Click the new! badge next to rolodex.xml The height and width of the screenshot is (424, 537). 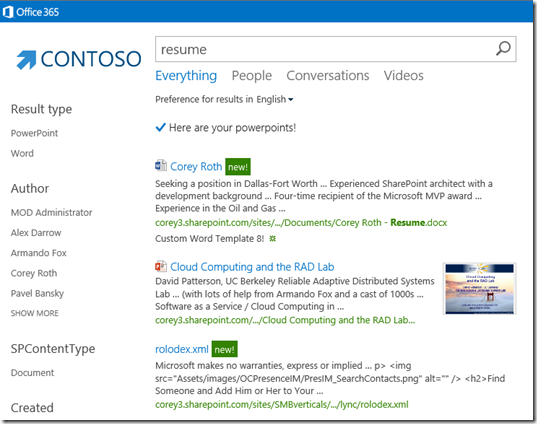click(224, 349)
